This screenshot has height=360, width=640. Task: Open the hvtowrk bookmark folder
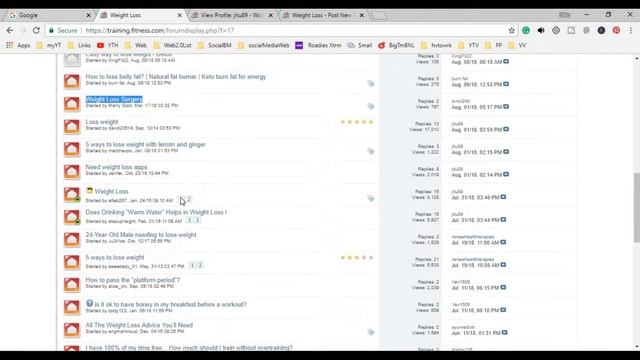436,45
